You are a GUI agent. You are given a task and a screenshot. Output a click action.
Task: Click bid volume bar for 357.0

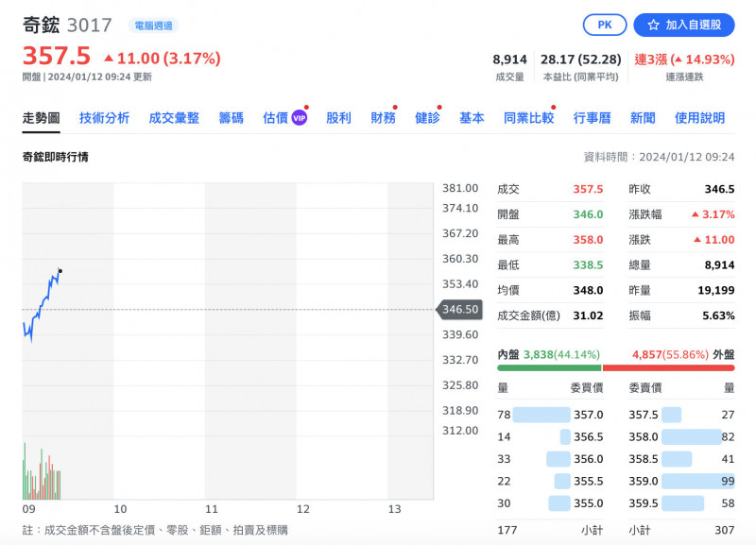pyautogui.click(x=541, y=415)
